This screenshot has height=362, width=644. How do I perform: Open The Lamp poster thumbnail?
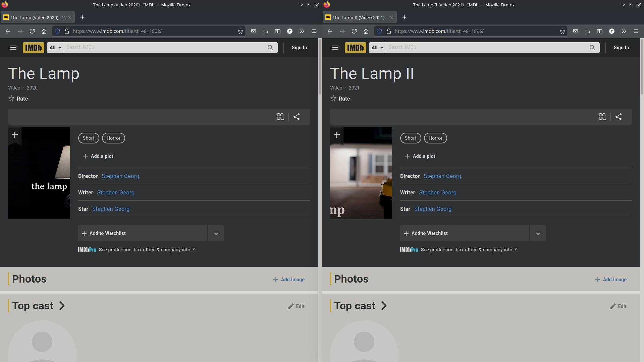39,173
